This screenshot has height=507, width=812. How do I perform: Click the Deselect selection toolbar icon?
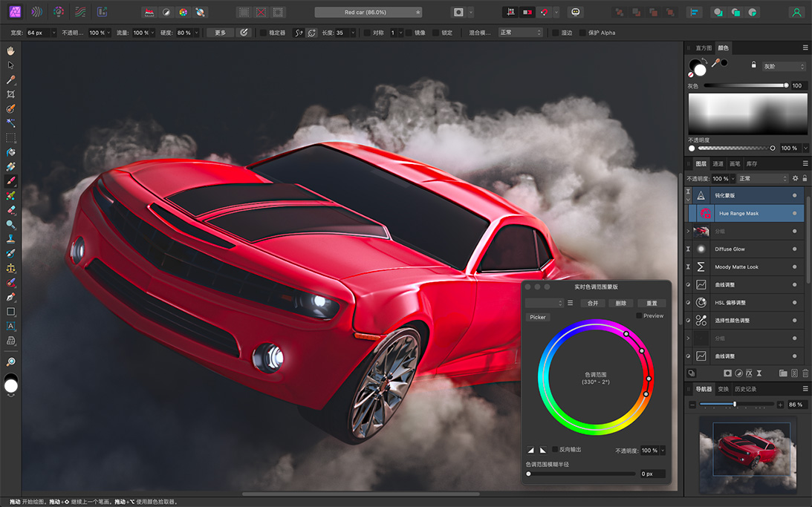261,13
